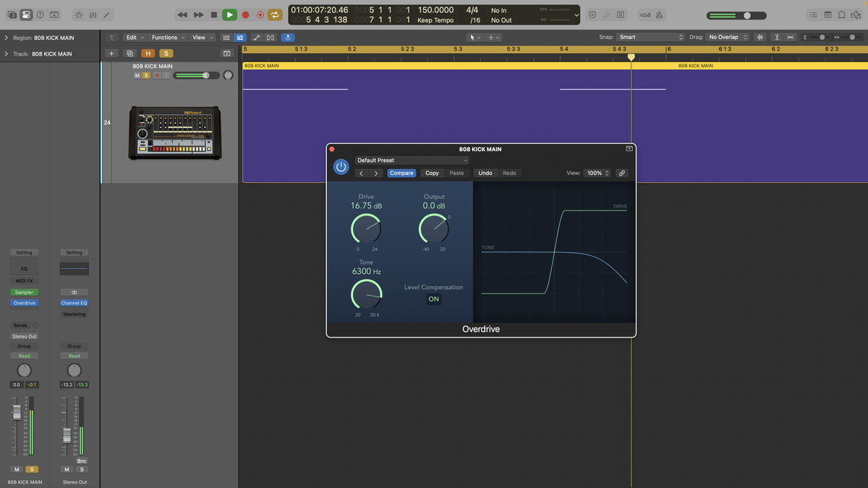This screenshot has width=868, height=488.
Task: Adjust 808 KICK MAIN track volume slider
Action: pos(195,75)
